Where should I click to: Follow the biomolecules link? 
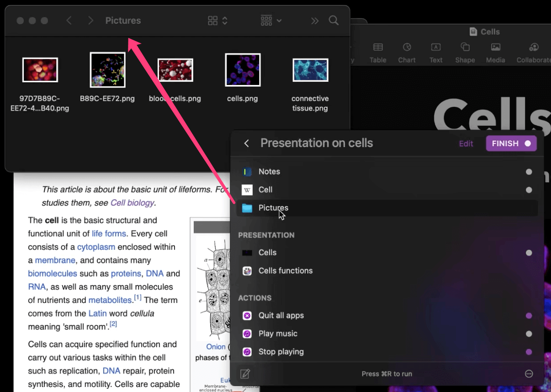point(53,273)
